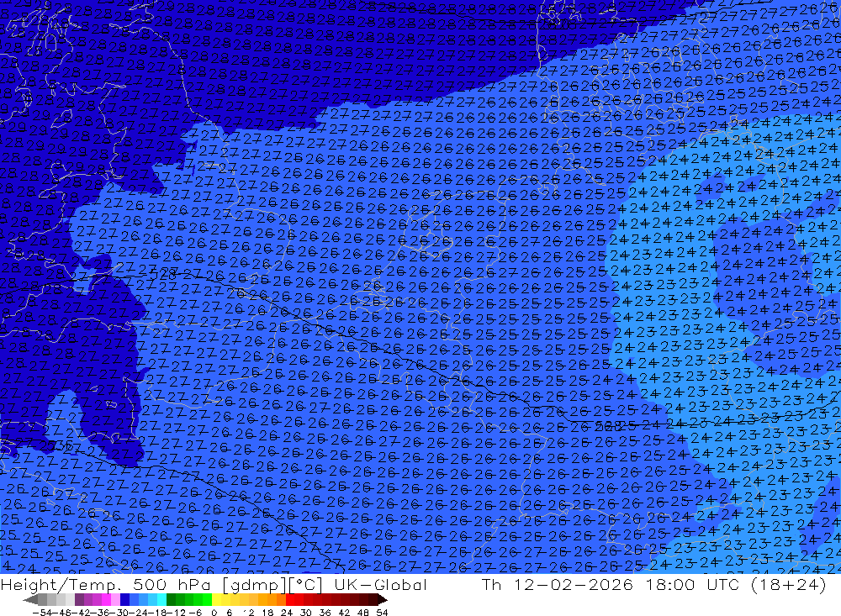
Task: Select the pure red legend swatch
Action: click(290, 600)
